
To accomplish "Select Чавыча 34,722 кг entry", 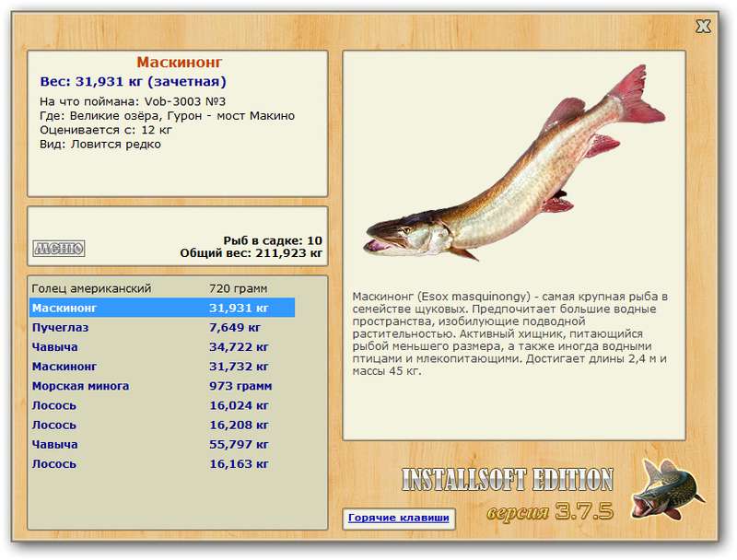I will (x=162, y=347).
